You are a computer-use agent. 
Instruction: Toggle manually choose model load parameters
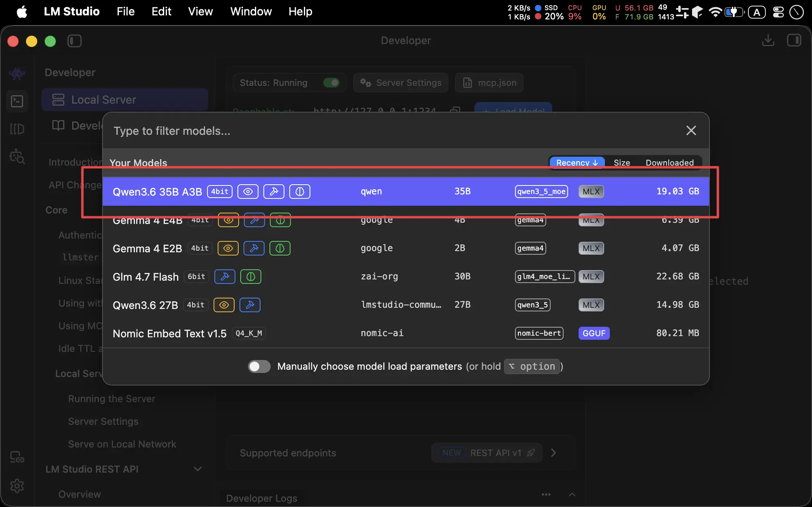259,366
